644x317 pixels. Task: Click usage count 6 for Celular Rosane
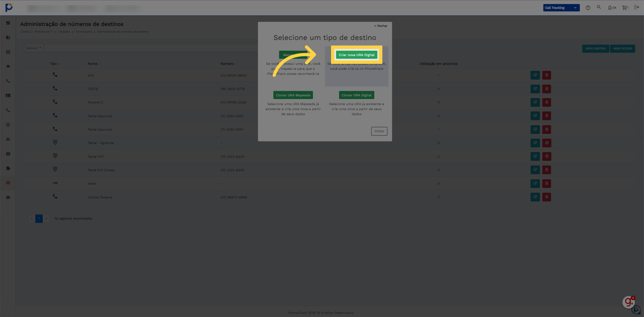[438, 197]
